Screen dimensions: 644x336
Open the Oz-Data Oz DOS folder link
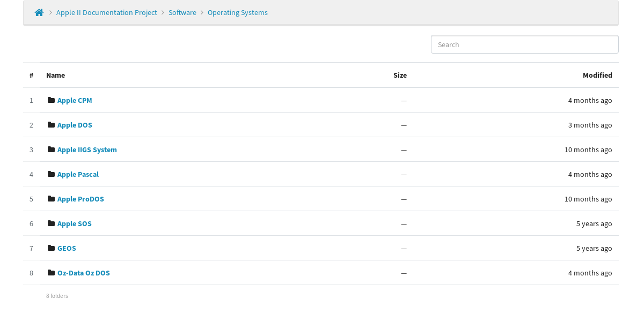point(84,273)
